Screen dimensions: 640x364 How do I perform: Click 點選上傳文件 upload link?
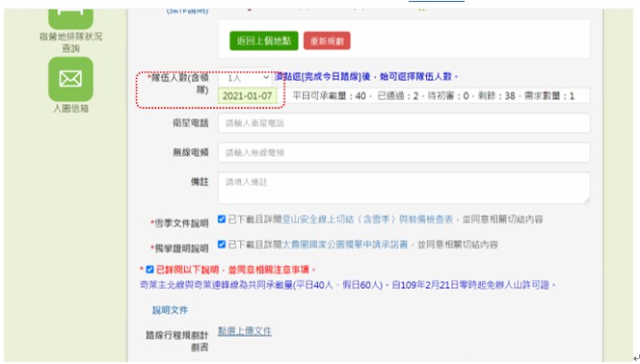pyautogui.click(x=245, y=331)
